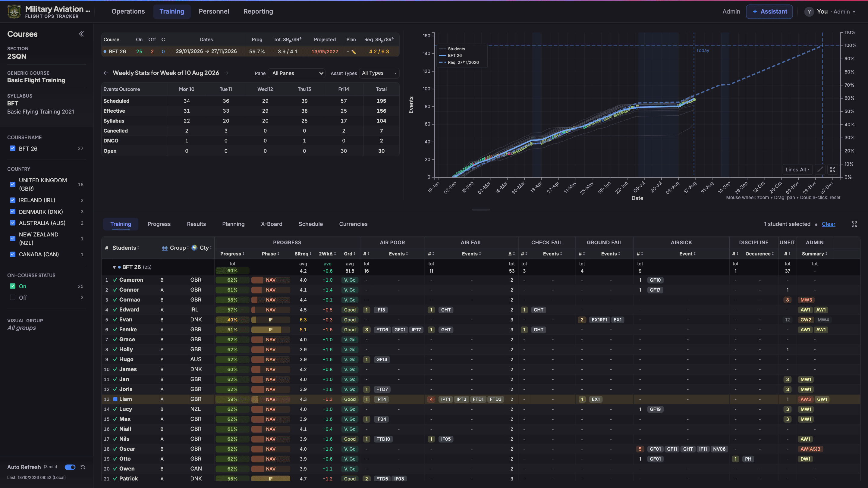This screenshot has height=488, width=868.
Task: Click the Today marker on the chart
Action: 703,51
